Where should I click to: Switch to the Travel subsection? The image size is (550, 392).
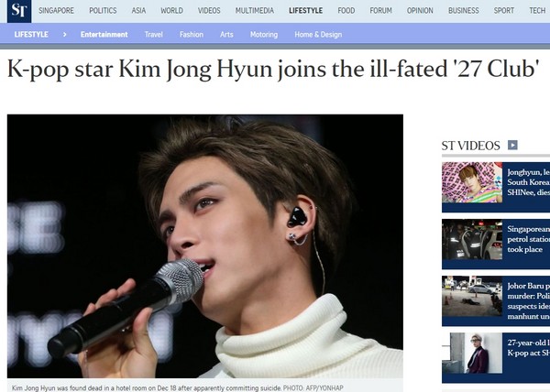(x=154, y=34)
